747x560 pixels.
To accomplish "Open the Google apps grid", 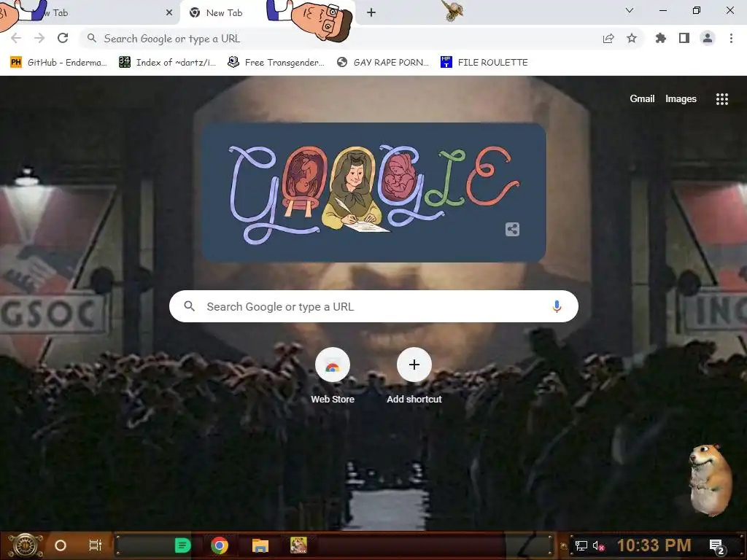I will click(x=722, y=99).
